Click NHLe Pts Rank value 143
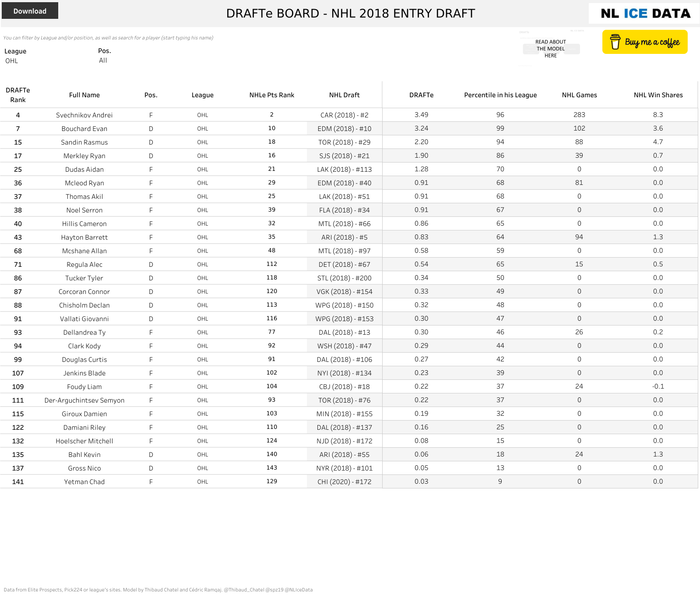The width and height of the screenshot is (700, 598). tap(272, 468)
